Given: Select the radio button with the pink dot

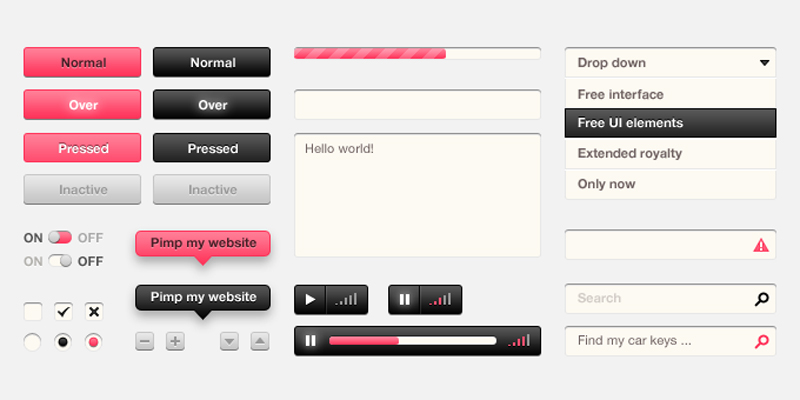Looking at the screenshot, I should pos(94,342).
